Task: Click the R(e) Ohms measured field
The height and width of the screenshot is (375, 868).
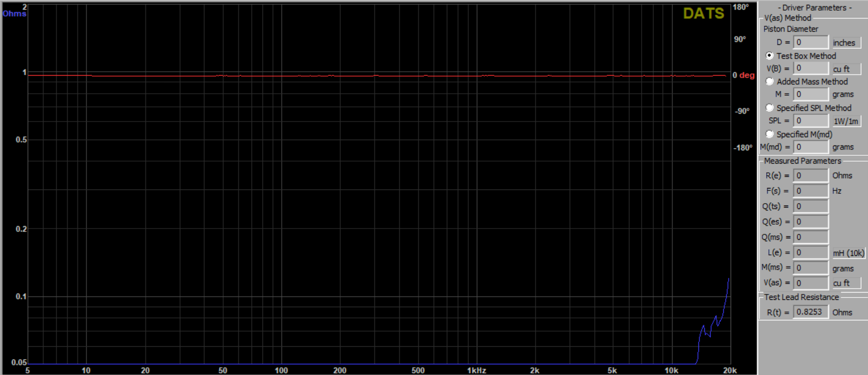Action: (x=810, y=175)
